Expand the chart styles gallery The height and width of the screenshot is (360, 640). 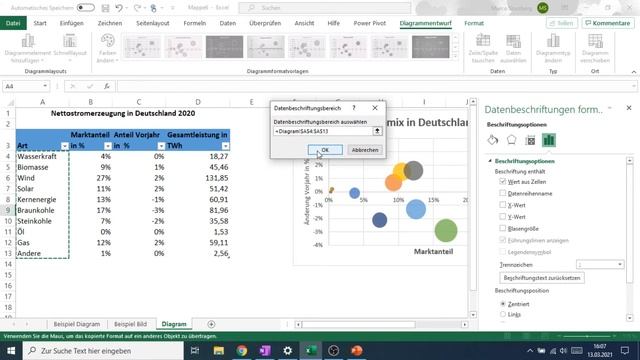456,56
